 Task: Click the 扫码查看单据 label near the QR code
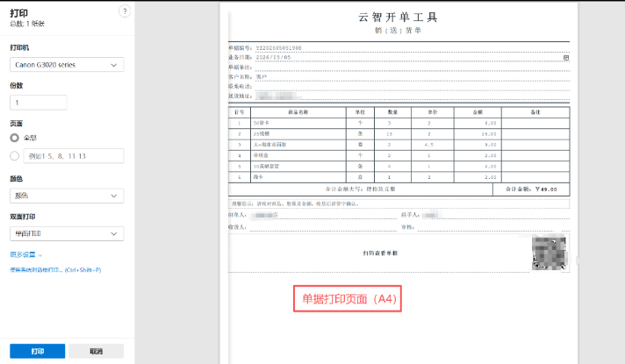click(x=380, y=253)
